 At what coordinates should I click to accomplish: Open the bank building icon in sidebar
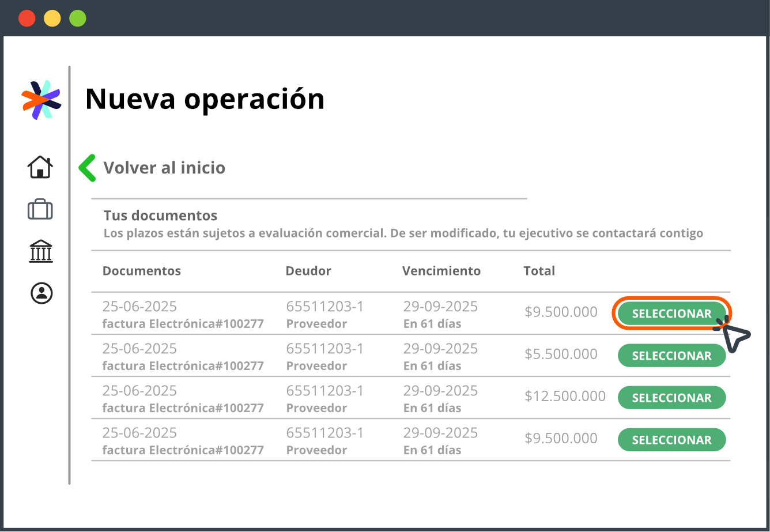41,251
